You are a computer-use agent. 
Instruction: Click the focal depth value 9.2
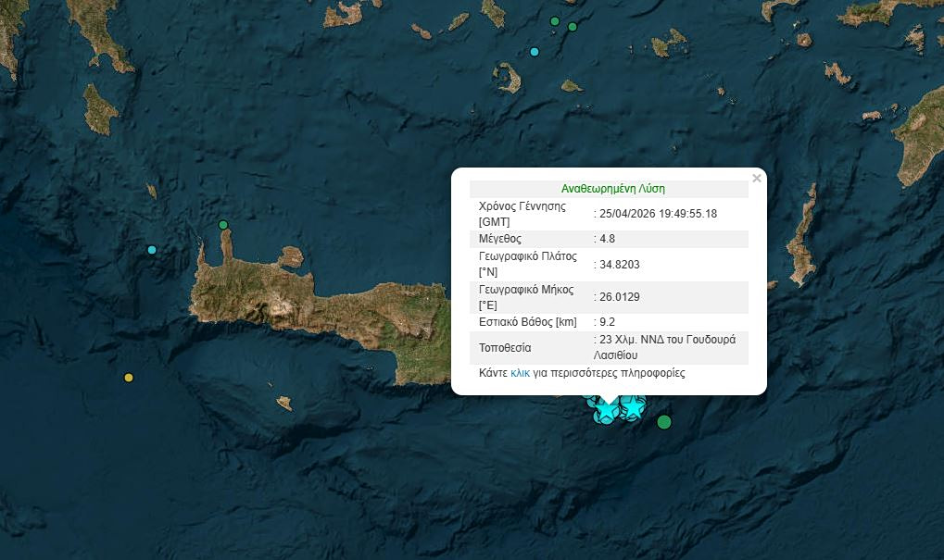point(608,322)
